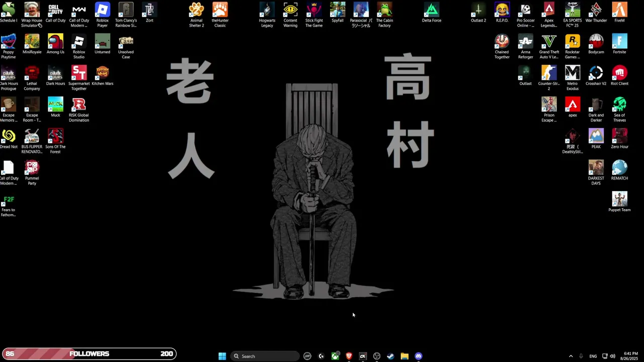Image resolution: width=644 pixels, height=362 pixels.
Task: Select the Apex Legends icon
Action: pyautogui.click(x=549, y=15)
